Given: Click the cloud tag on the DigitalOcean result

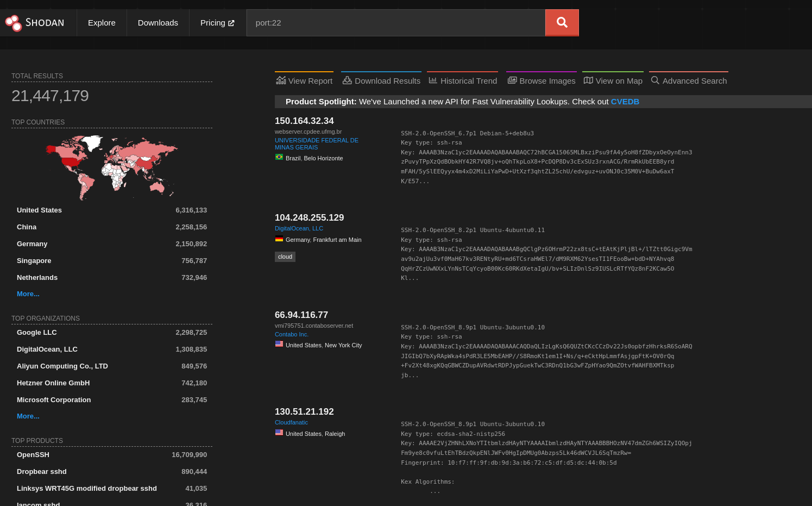Looking at the screenshot, I should (x=285, y=256).
